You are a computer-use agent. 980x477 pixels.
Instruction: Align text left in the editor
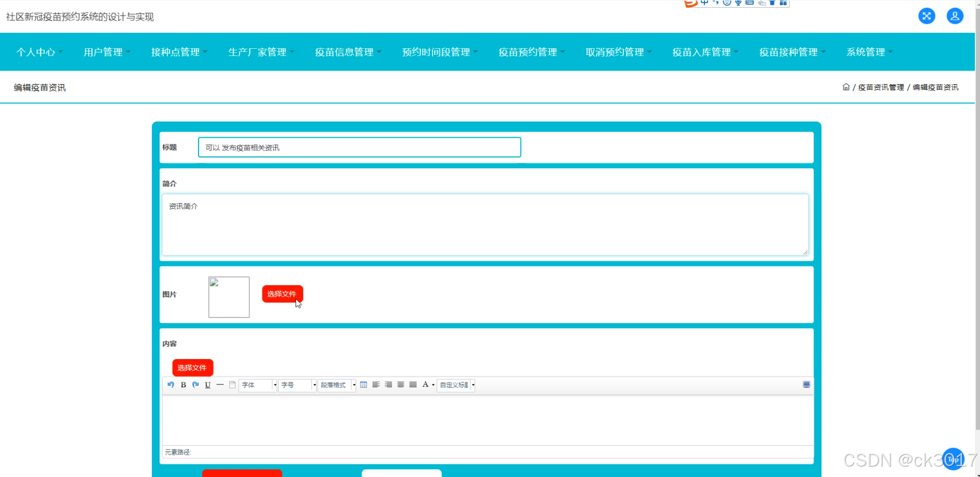(376, 385)
